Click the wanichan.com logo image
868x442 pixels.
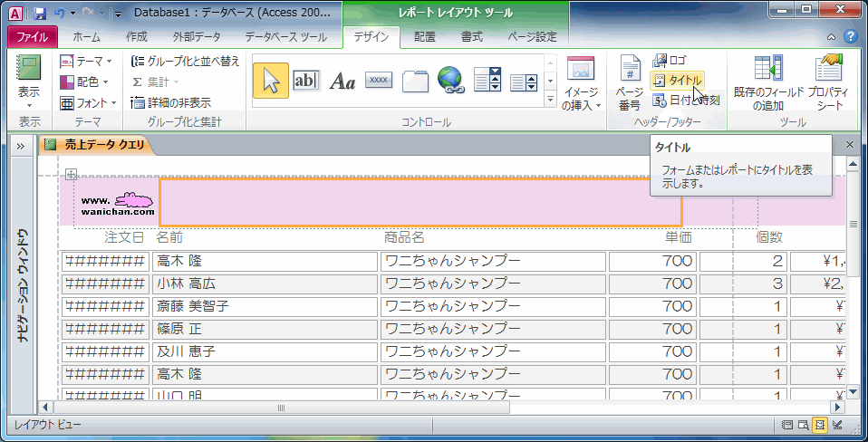click(x=118, y=204)
